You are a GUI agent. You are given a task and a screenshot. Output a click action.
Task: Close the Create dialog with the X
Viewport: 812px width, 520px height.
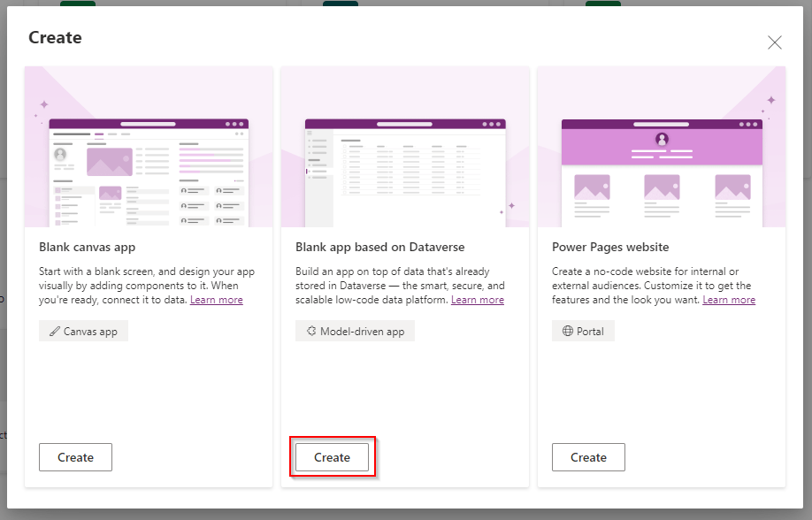click(x=774, y=42)
